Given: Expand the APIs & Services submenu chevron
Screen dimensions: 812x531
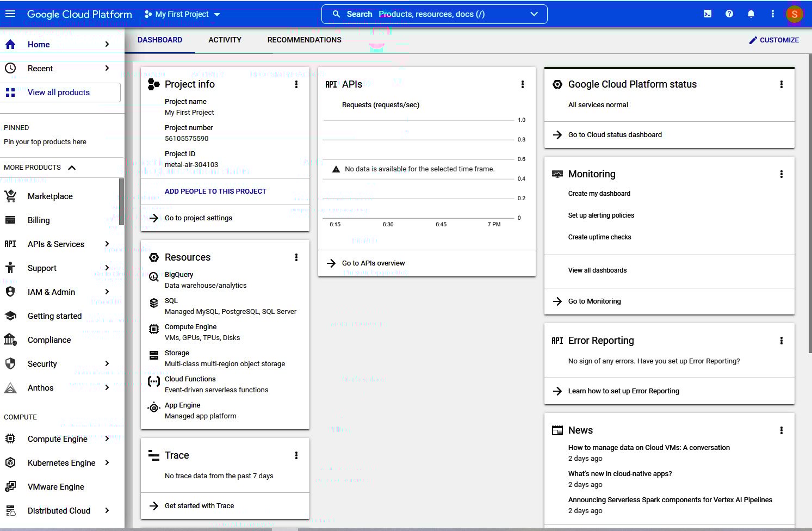Looking at the screenshot, I should 107,244.
